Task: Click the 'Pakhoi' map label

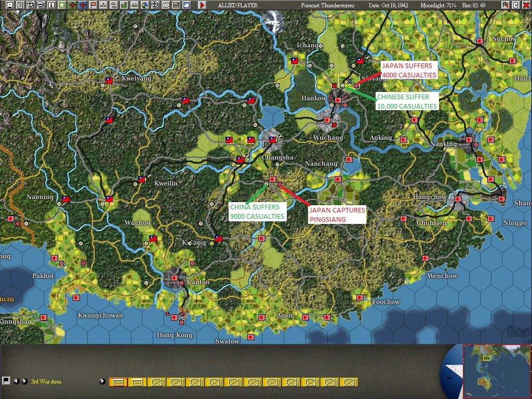Action: 43,275
